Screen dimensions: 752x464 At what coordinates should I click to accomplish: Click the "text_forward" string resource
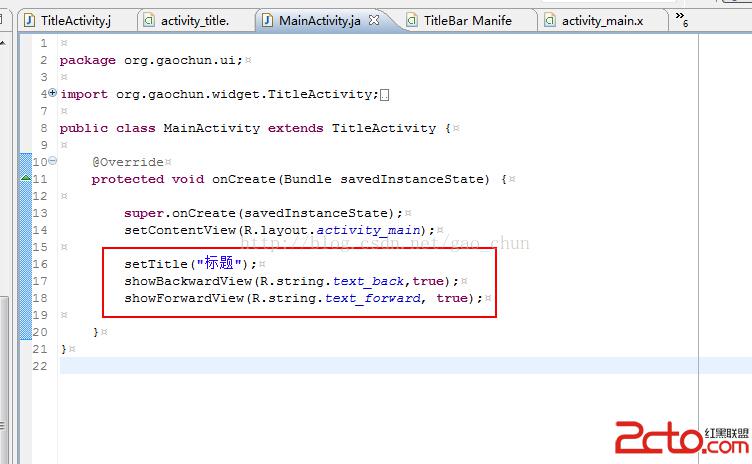point(373,298)
